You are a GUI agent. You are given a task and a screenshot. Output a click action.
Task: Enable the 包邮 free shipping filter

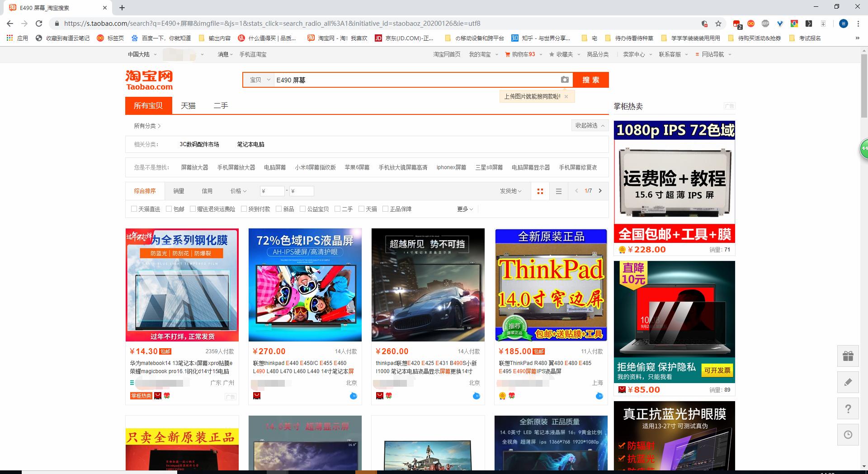[x=168, y=209]
